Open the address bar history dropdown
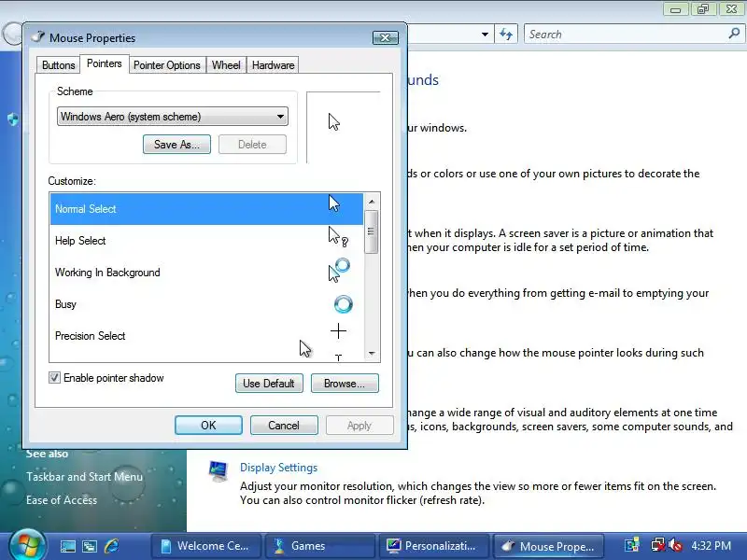747x560 pixels. point(485,35)
